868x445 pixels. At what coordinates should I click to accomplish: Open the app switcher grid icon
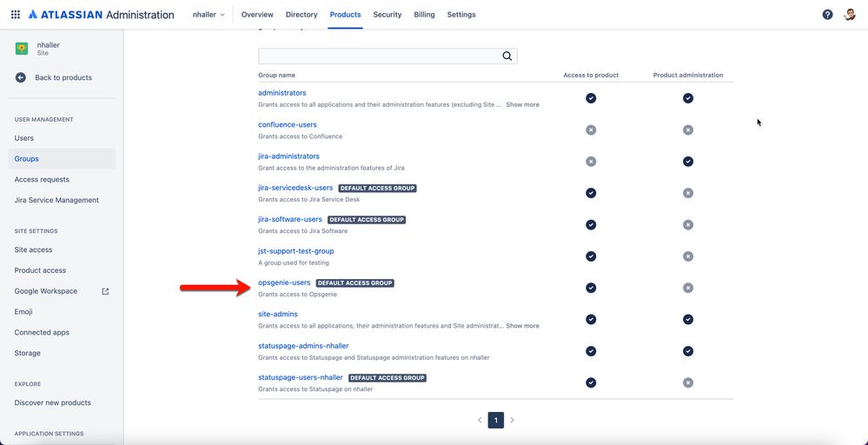point(16,15)
